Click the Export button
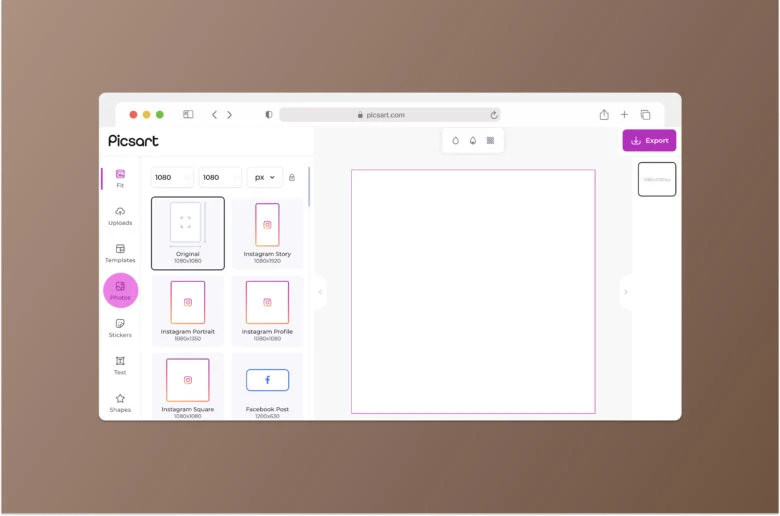The image size is (780, 516). click(x=649, y=141)
